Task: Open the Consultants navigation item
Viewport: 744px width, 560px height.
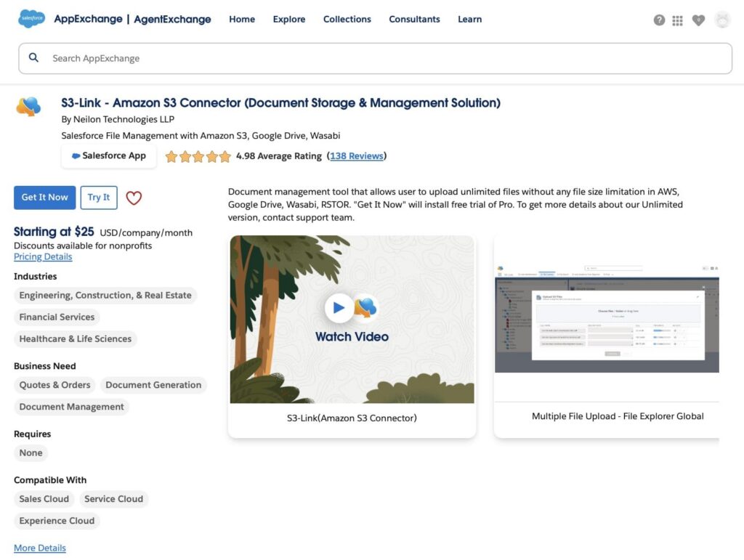Action: [x=414, y=20]
